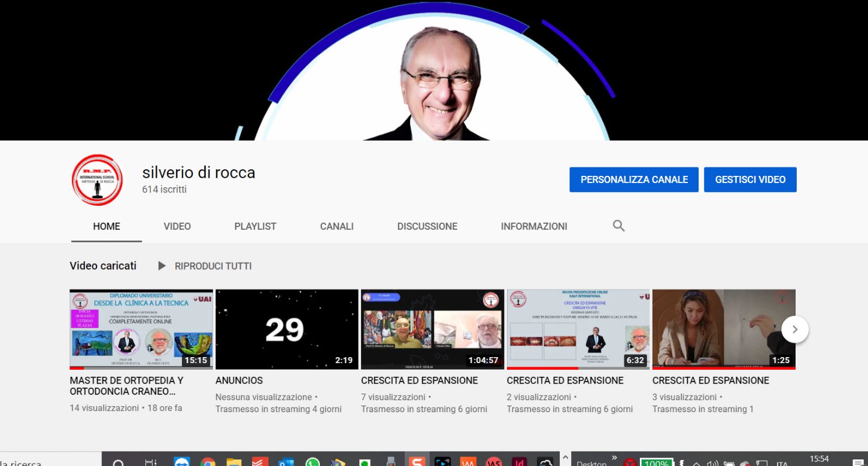Play the 1:04:57 video call thumbnail
The image size is (868, 466).
(432, 330)
